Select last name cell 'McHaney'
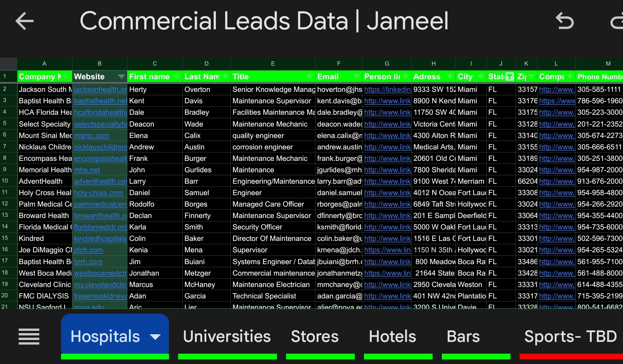The height and width of the screenshot is (364, 623). pos(206,284)
